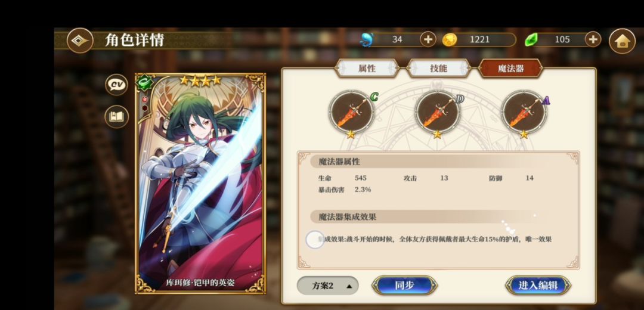Screen dimensions: 644x310
Task: Open the character story book icon
Action: click(116, 117)
